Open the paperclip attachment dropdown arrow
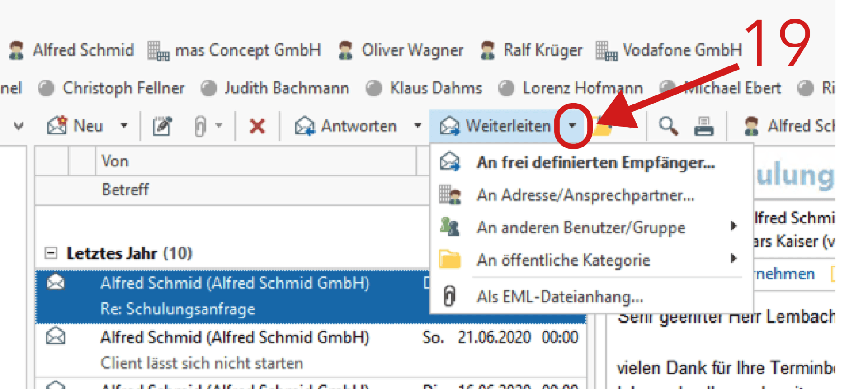The image size is (868, 389). click(219, 126)
